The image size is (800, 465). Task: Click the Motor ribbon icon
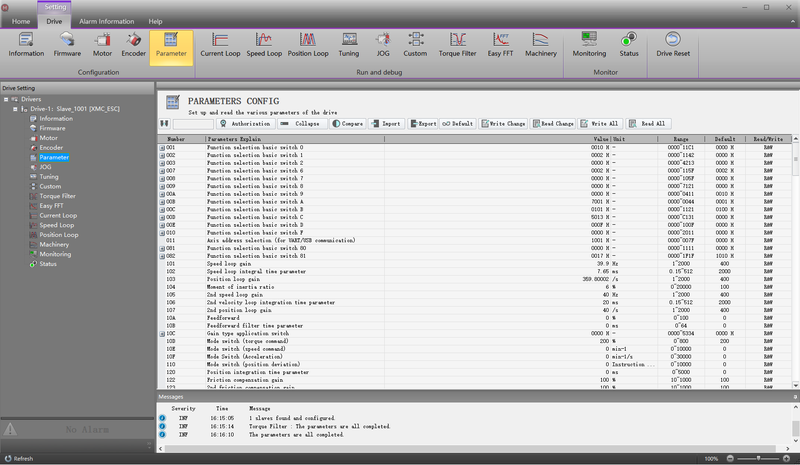point(102,45)
